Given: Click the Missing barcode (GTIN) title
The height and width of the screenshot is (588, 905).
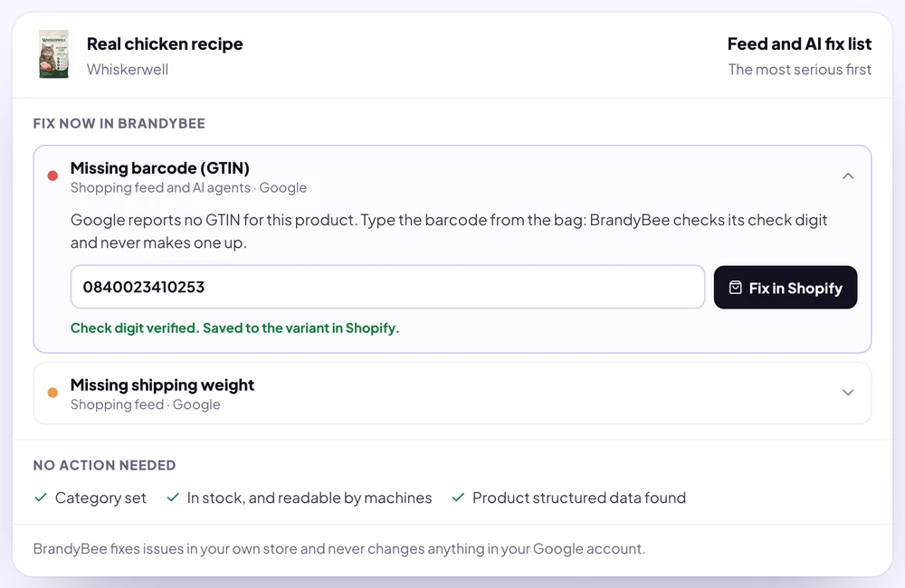Looking at the screenshot, I should [x=160, y=168].
